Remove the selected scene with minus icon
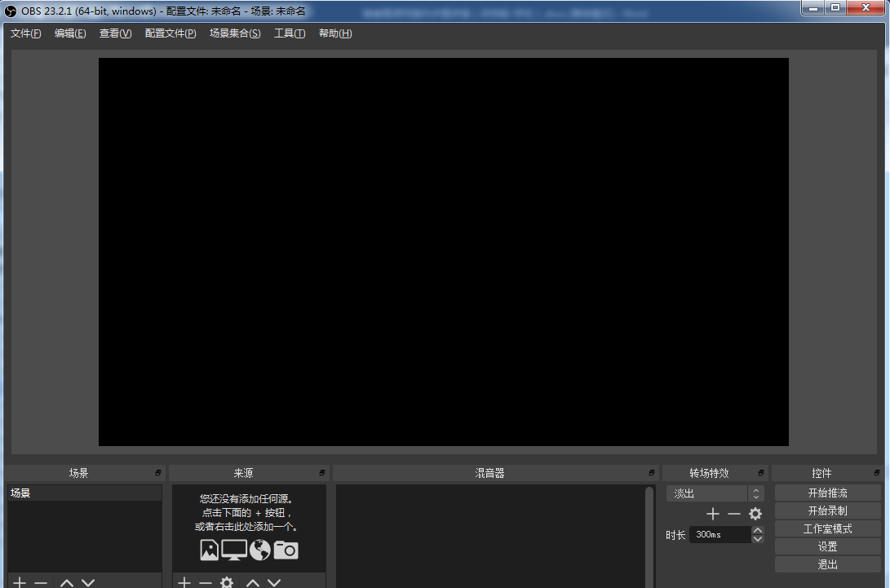This screenshot has height=588, width=890. (x=41, y=582)
